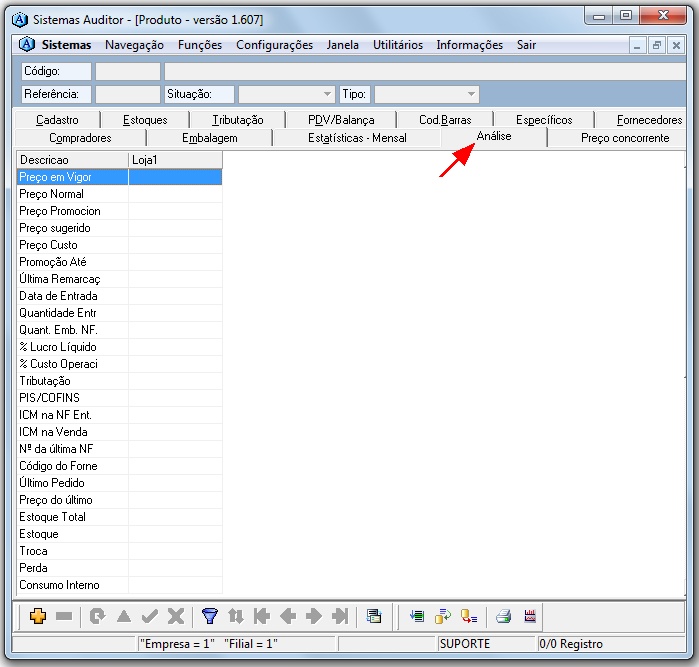The height and width of the screenshot is (667, 699).
Task: Click the green list with blue arrow icon
Action: pyautogui.click(x=417, y=616)
